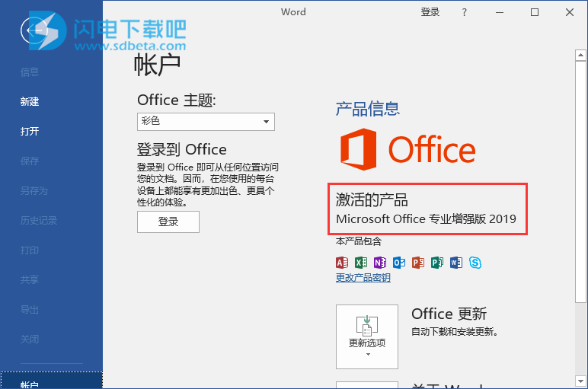Viewport: 588px width, 389px height.
Task: Select 新建 in the sidebar
Action: pos(30,101)
